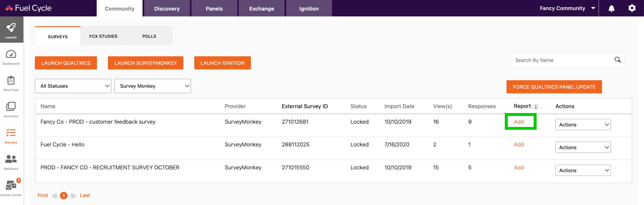Image resolution: width=644 pixels, height=205 pixels.
Task: Click the First pagination link
Action: tap(43, 195)
